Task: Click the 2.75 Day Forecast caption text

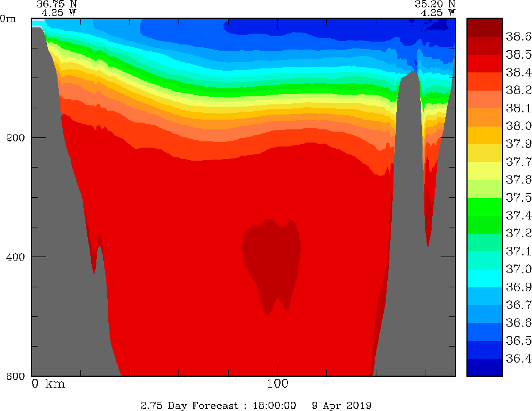Action: 190,405
